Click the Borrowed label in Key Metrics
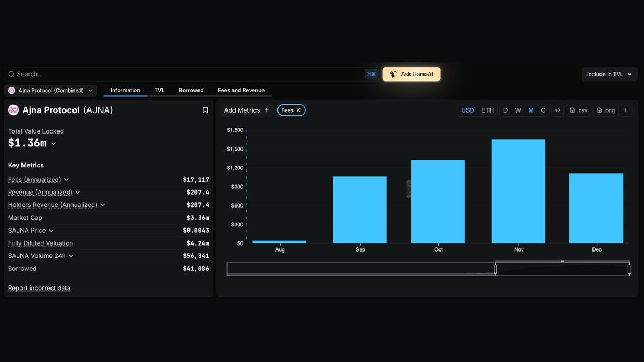 (x=23, y=269)
